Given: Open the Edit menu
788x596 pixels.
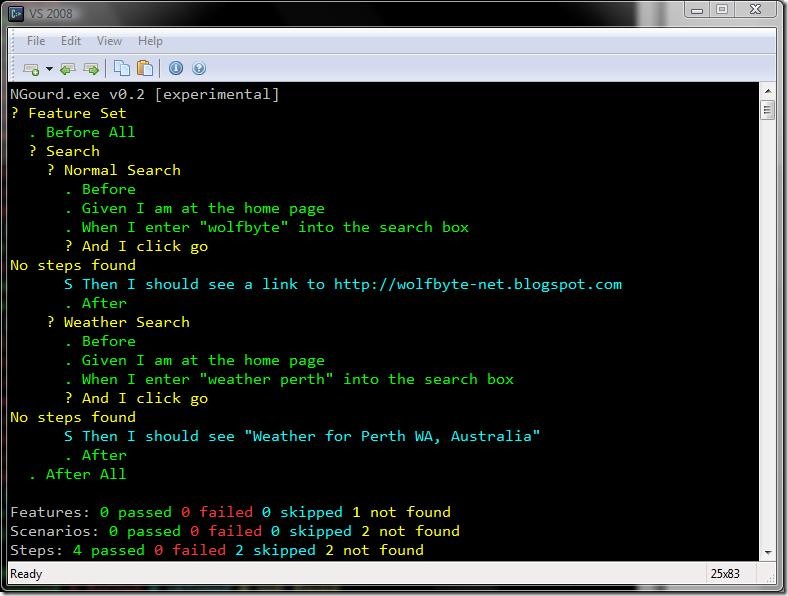Looking at the screenshot, I should 71,41.
